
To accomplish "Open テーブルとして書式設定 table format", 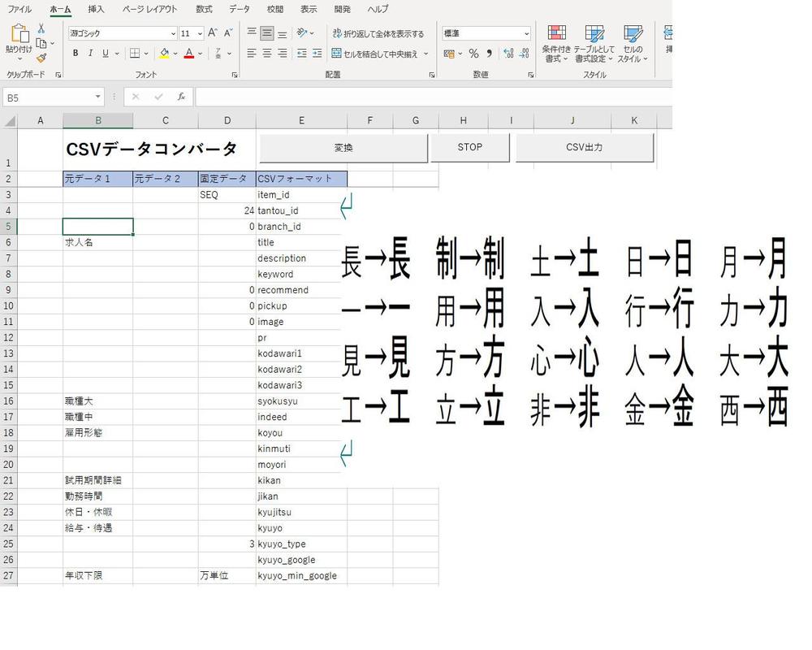I will (x=594, y=44).
